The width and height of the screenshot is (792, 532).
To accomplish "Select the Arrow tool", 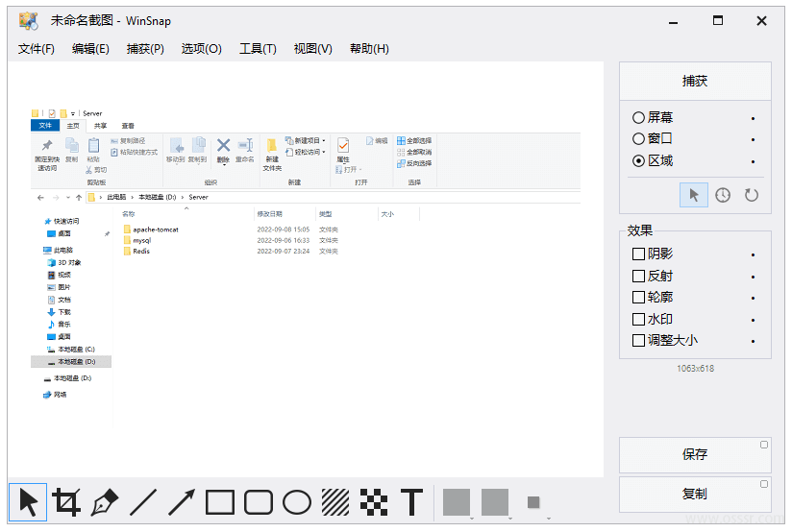I will (x=182, y=501).
